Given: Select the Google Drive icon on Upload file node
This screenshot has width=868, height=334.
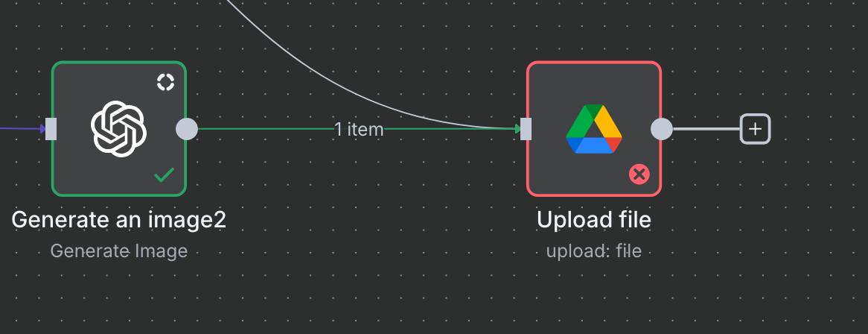Looking at the screenshot, I should [594, 129].
